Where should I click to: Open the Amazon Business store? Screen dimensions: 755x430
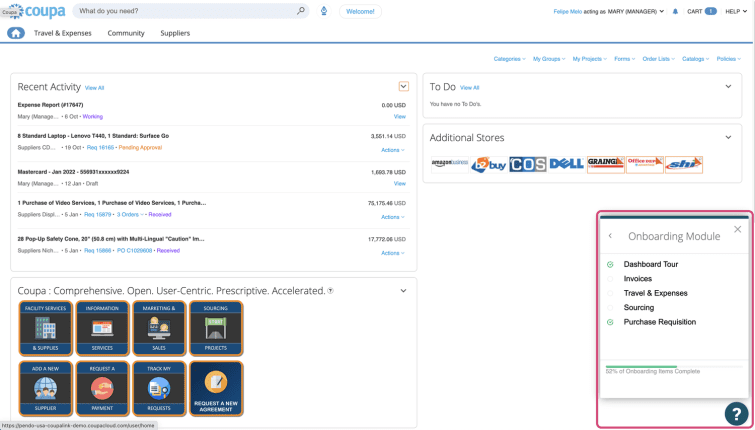pos(450,164)
